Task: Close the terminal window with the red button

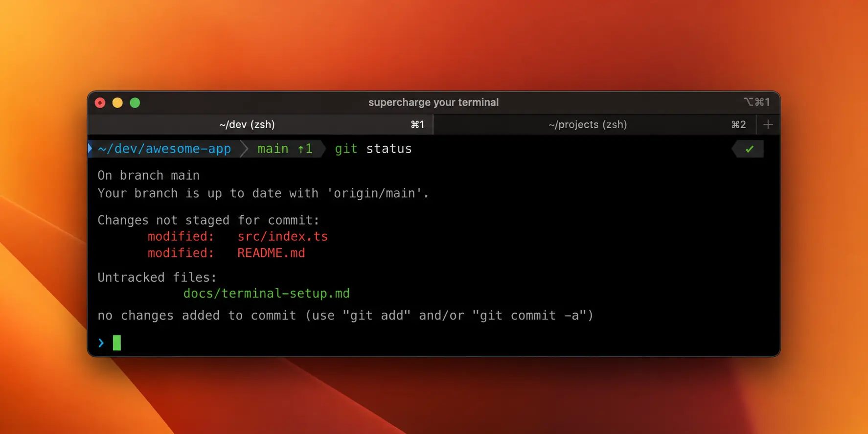Action: 100,103
